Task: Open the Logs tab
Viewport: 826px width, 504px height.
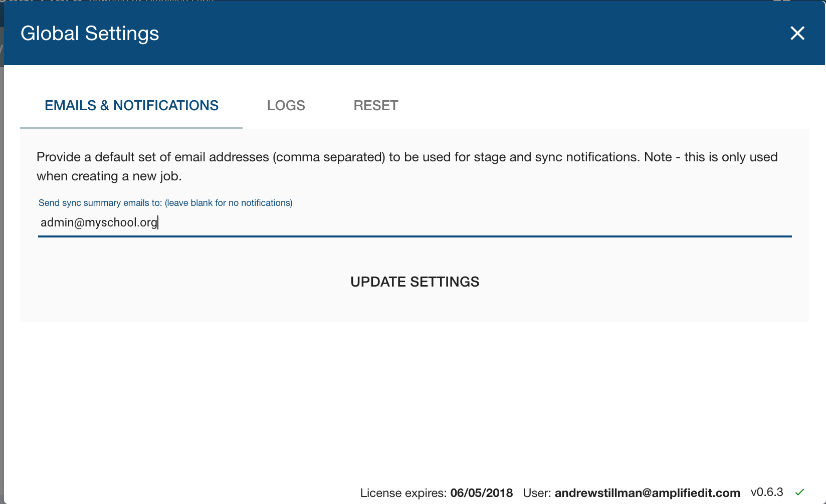Action: pos(286,106)
